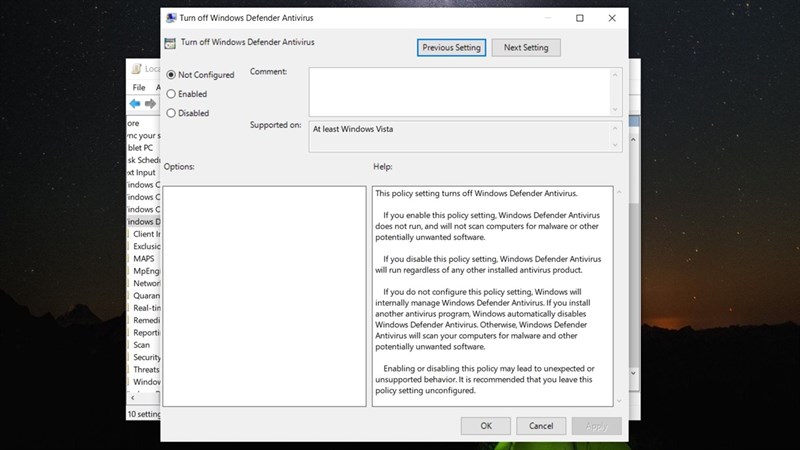
Task: Select Reporting folder in background tree
Action: 146,333
